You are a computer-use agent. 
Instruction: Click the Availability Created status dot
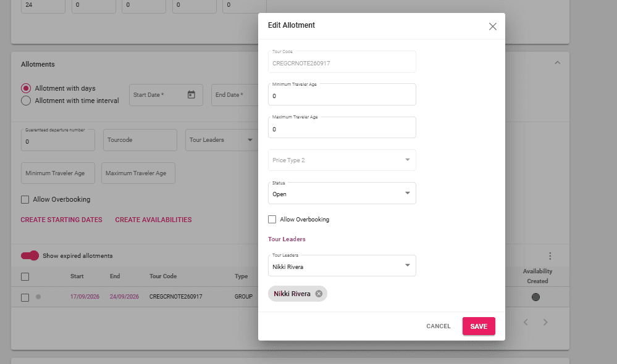pos(535,297)
